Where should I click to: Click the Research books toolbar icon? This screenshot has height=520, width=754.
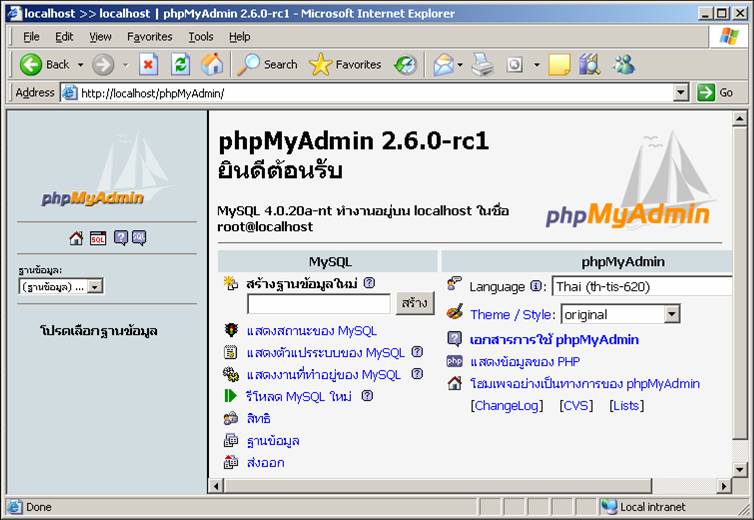pyautogui.click(x=590, y=64)
